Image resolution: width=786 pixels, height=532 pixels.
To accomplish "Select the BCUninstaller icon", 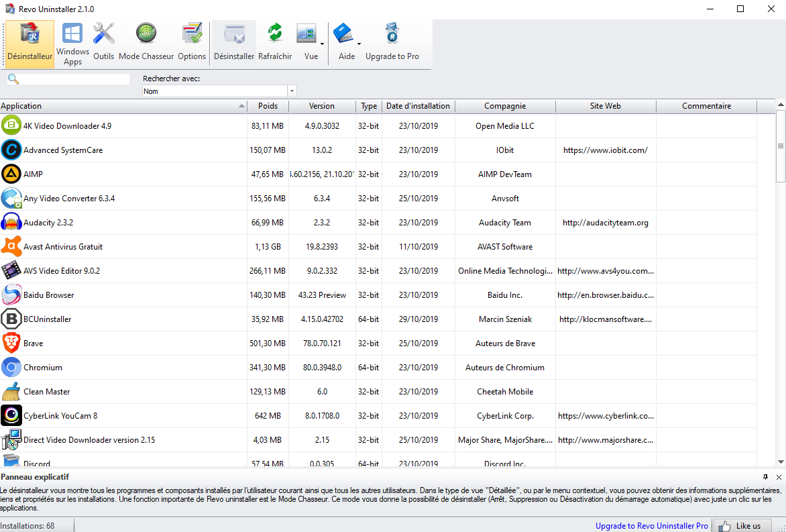I will 11,319.
